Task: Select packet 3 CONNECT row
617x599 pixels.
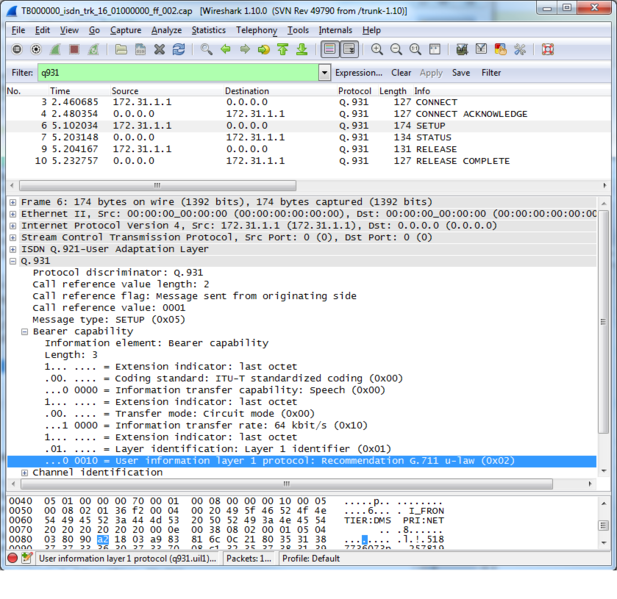Action: 308,102
